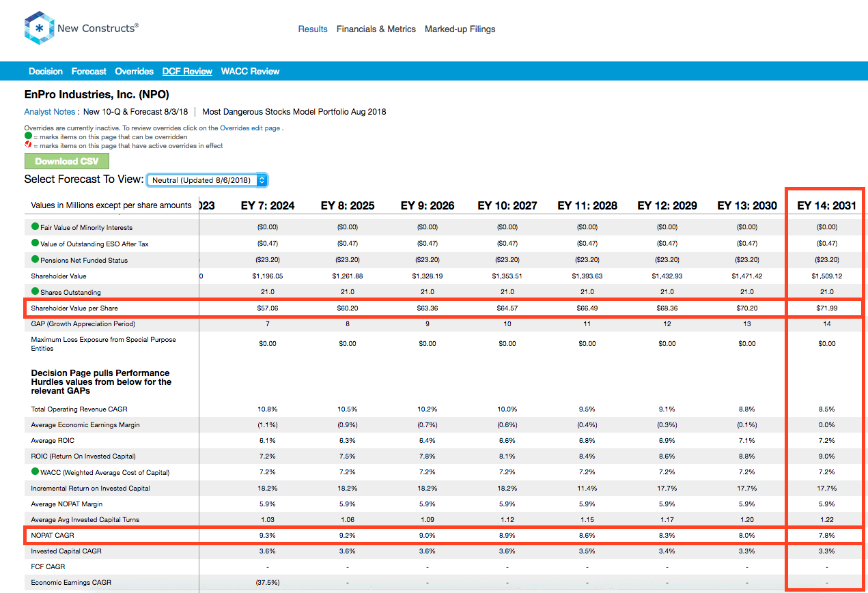Open the Forecast tab in blue bar

[89, 71]
